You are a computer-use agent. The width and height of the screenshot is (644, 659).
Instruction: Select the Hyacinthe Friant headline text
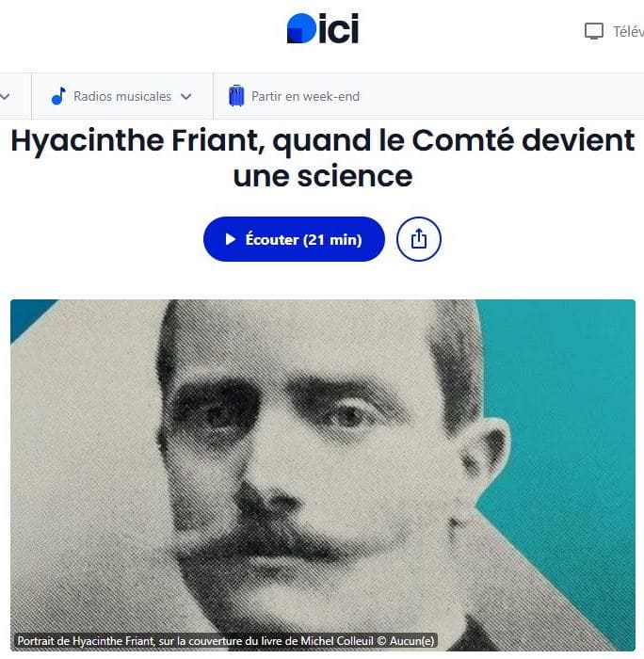(x=322, y=158)
